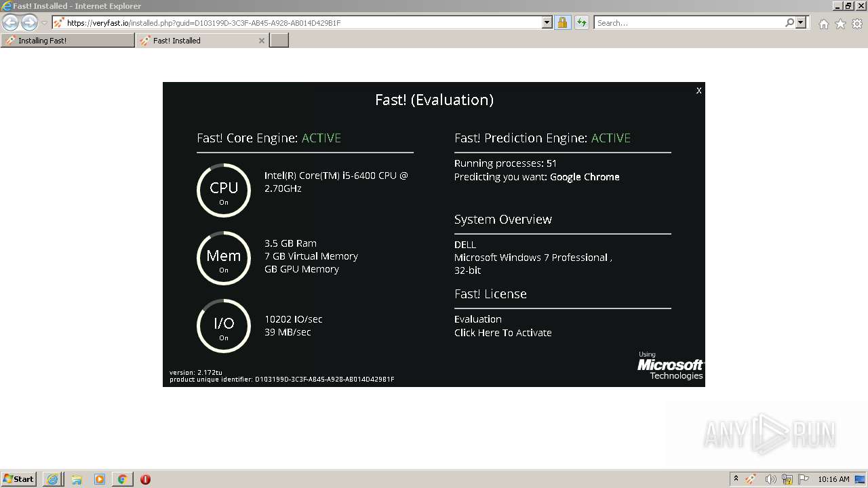The image size is (868, 488).
Task: Click the 3.5 GB Ram text
Action: (290, 243)
